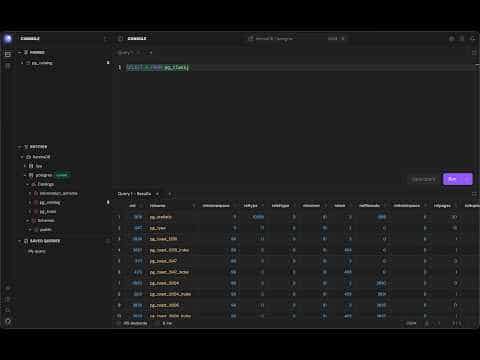480x360 pixels.
Task: Click the help icon at sidebar bottom
Action: 8,321
